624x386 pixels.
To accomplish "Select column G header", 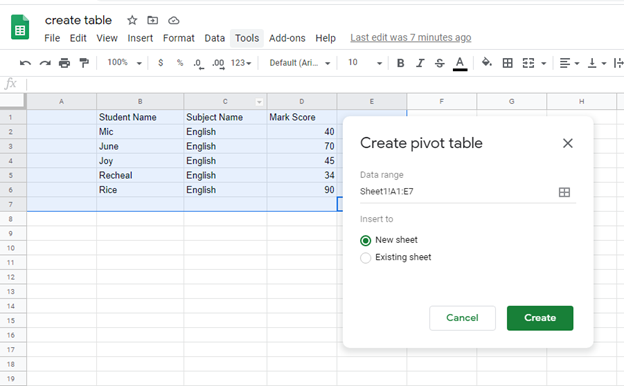I will tap(511, 101).
